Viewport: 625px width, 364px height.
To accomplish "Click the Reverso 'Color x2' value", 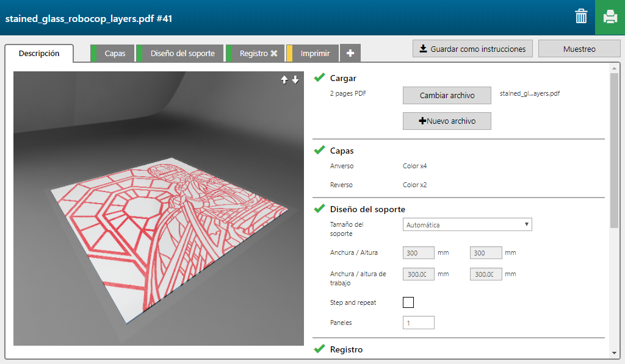I will click(414, 185).
